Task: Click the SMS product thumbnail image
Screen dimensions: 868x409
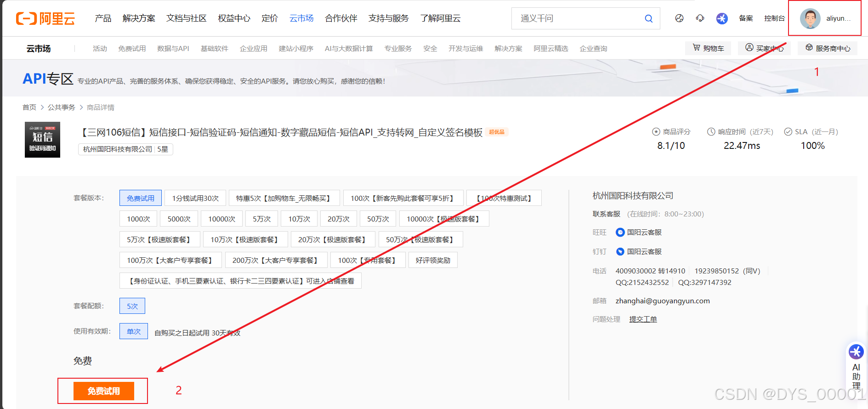Action: point(42,140)
